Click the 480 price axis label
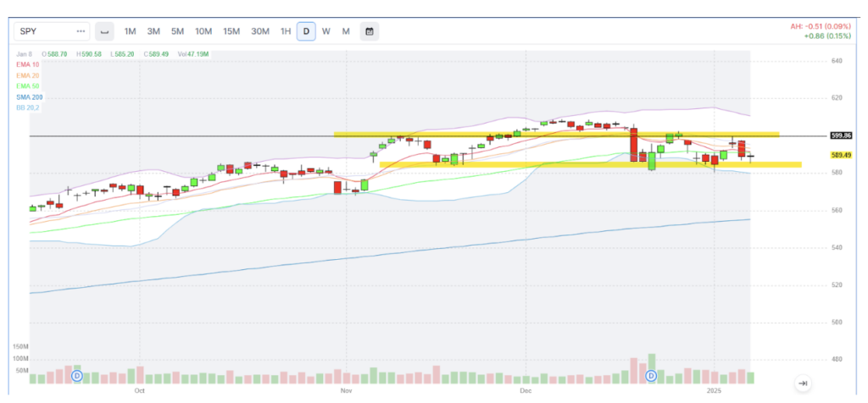The width and height of the screenshot is (868, 403). (x=837, y=360)
